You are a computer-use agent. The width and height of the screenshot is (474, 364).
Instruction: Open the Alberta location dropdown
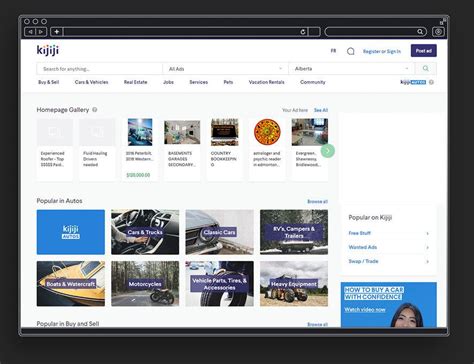(352, 69)
